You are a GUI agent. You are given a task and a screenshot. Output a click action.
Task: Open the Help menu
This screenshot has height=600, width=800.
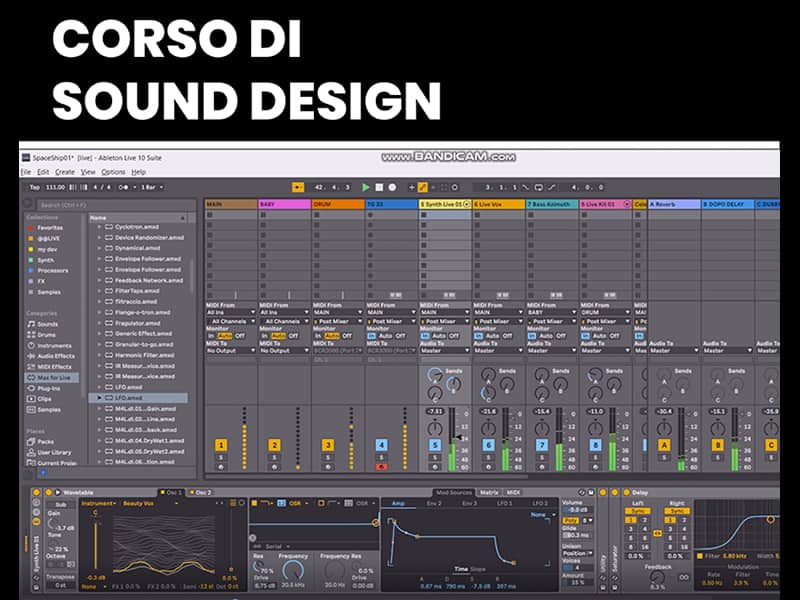click(x=138, y=172)
